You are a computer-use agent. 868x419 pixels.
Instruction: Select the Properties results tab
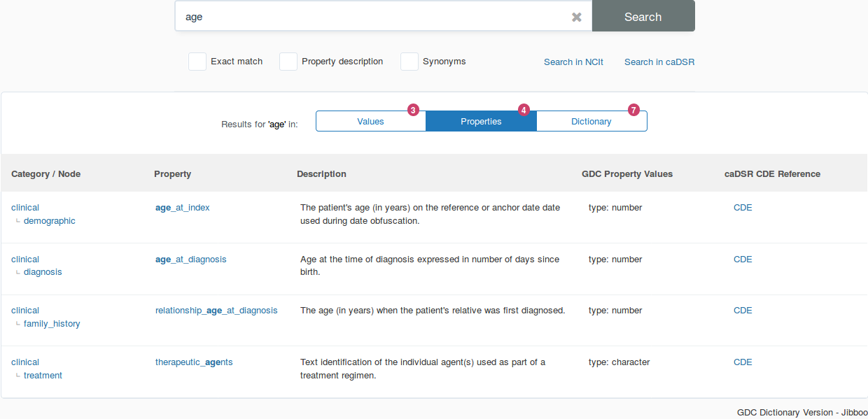click(481, 122)
